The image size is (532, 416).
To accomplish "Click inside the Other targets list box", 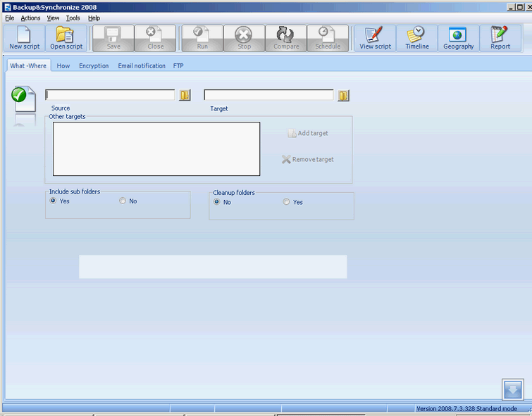I will pyautogui.click(x=156, y=149).
